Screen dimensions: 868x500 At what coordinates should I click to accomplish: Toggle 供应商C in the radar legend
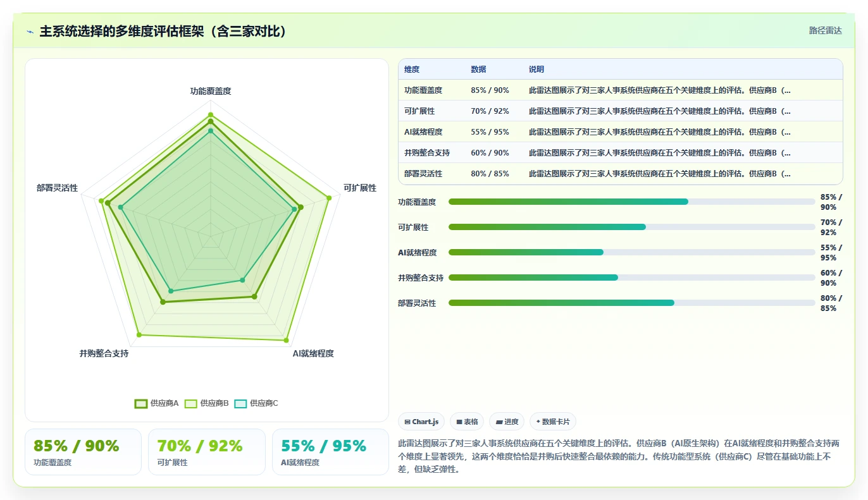pyautogui.click(x=256, y=403)
